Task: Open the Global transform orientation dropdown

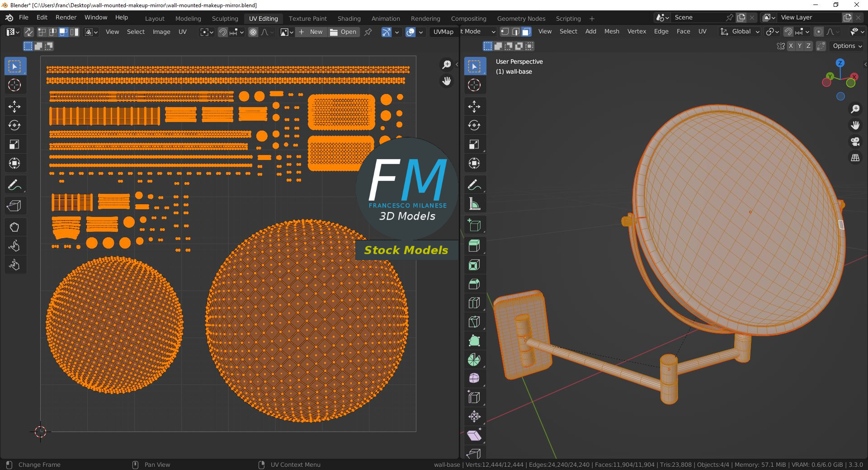Action: point(740,32)
